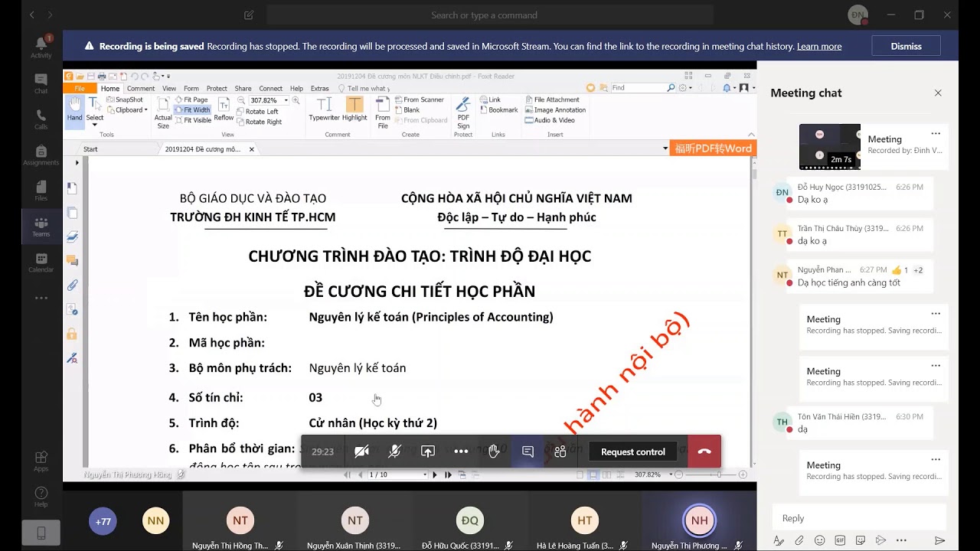
Task: Switch to View ribbon tab
Action: point(169,89)
